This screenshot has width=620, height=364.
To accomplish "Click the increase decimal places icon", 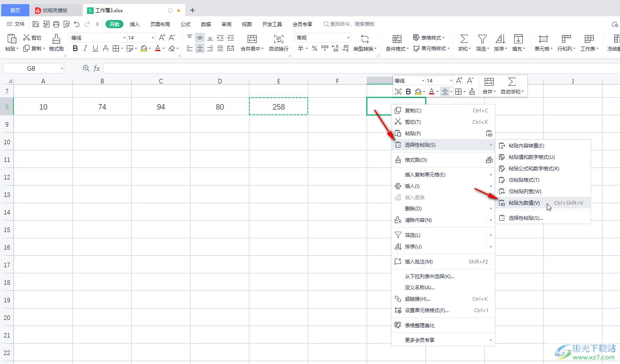I will point(335,49).
